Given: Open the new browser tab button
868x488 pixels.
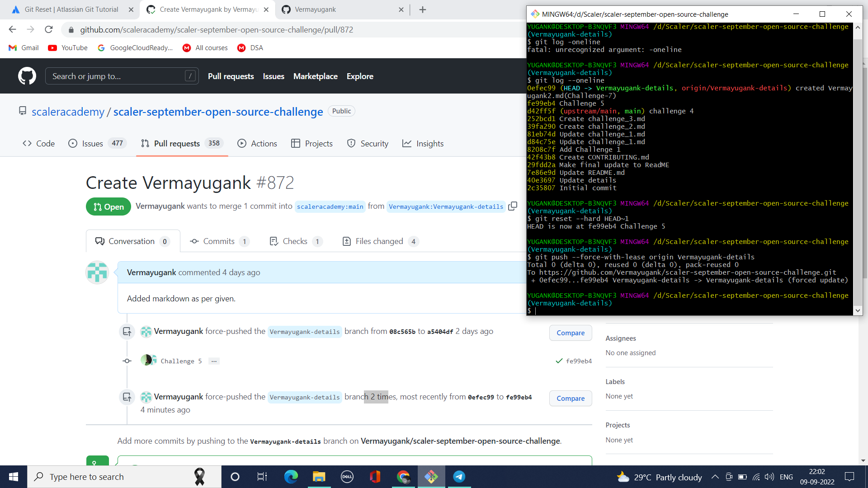Looking at the screenshot, I should point(423,9).
